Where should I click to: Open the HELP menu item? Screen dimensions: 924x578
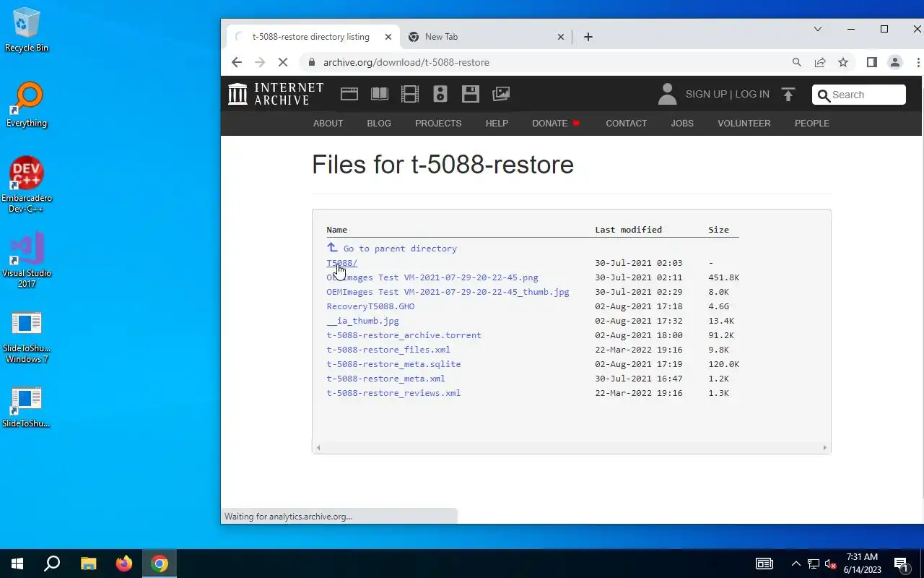(497, 123)
